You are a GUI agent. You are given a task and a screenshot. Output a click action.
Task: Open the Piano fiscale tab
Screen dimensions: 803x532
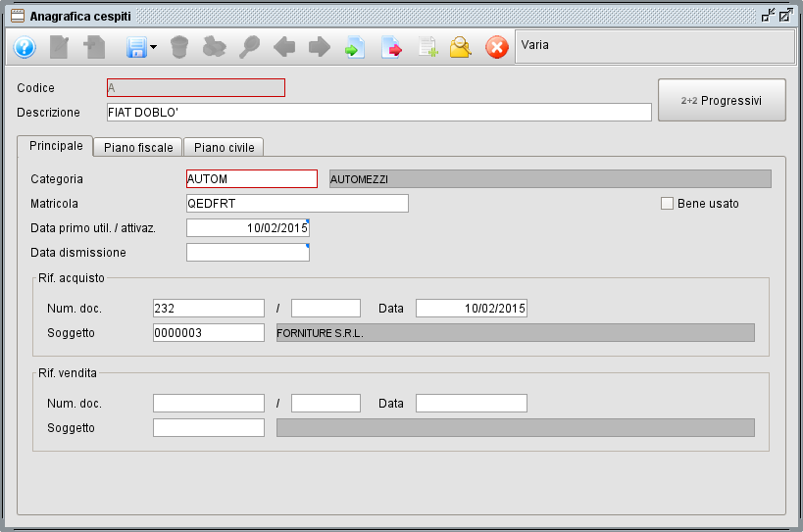[138, 147]
